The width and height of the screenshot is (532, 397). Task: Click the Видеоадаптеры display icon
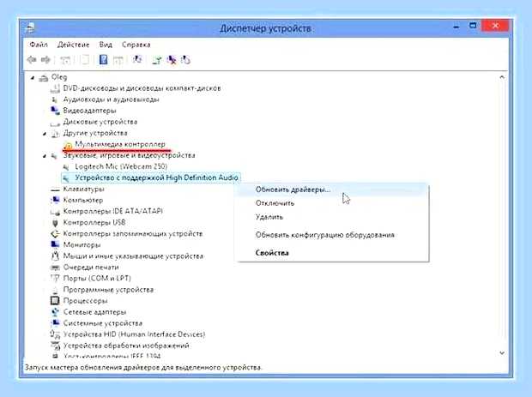(55, 111)
